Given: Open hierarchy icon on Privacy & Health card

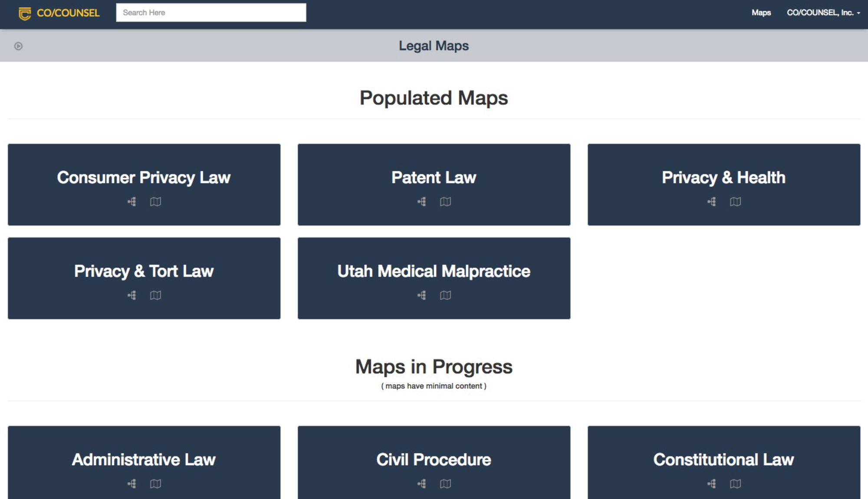Looking at the screenshot, I should [712, 202].
